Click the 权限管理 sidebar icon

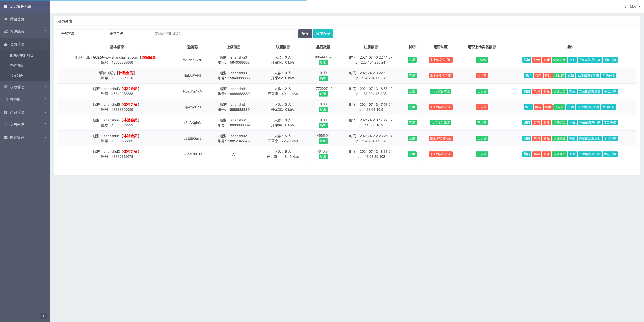coord(6,87)
